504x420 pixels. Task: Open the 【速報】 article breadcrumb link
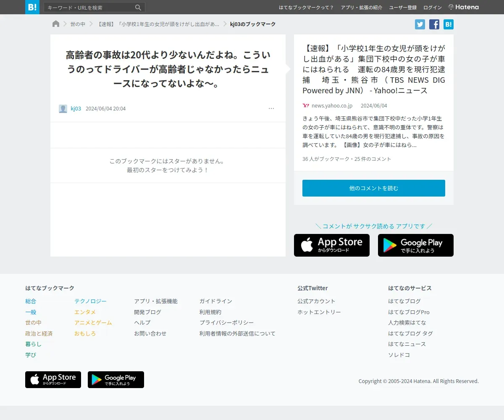tap(158, 24)
